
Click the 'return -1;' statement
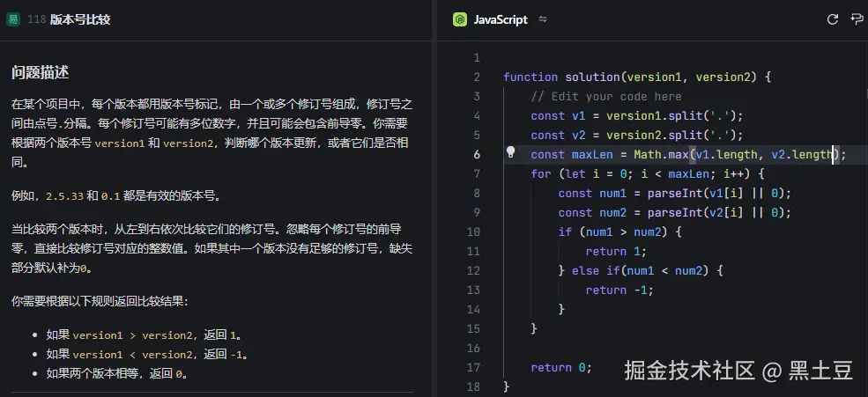coord(619,290)
